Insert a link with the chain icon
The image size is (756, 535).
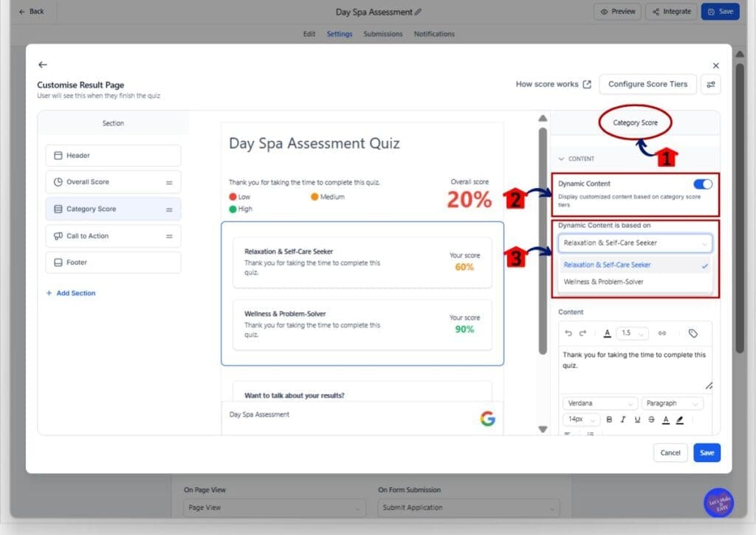(x=662, y=333)
